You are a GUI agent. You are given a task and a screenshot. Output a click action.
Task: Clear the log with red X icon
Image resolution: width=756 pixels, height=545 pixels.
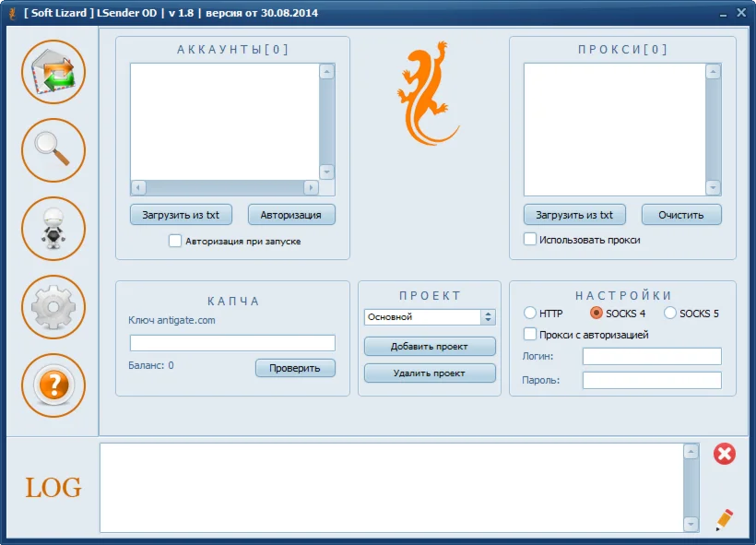[724, 454]
